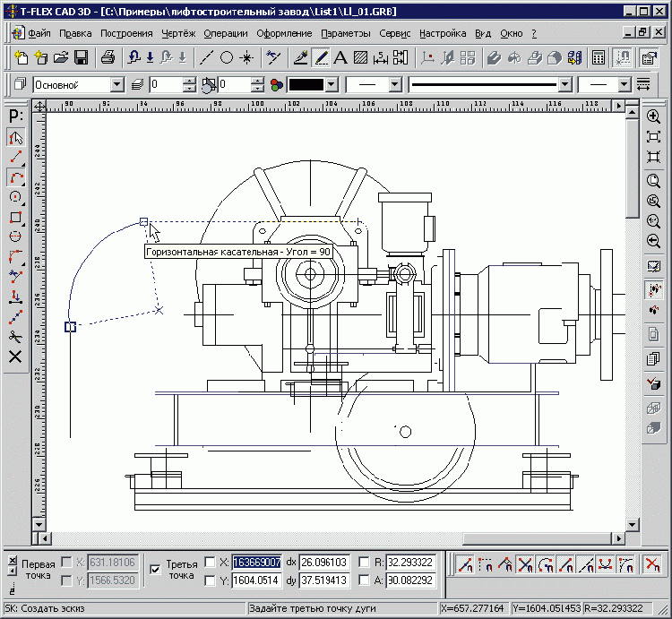Open the wide line thickness dropdown
Viewport: 672px width, 619px height.
[564, 85]
